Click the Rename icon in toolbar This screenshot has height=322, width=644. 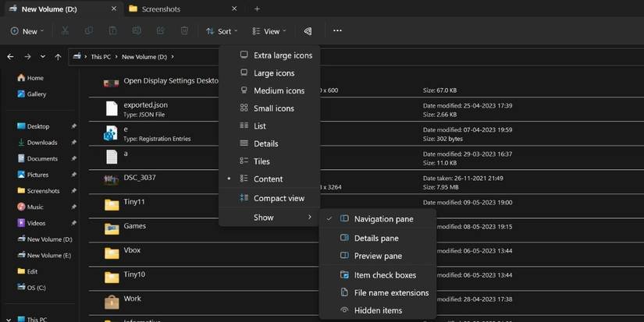tap(137, 31)
